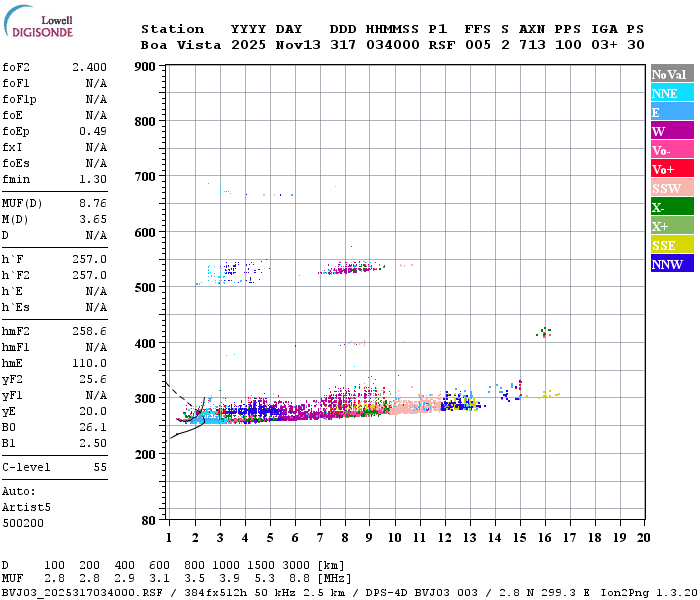The height and width of the screenshot is (600, 700).
Task: Click the green echo cluster near 16 MHz
Action: pyautogui.click(x=544, y=332)
